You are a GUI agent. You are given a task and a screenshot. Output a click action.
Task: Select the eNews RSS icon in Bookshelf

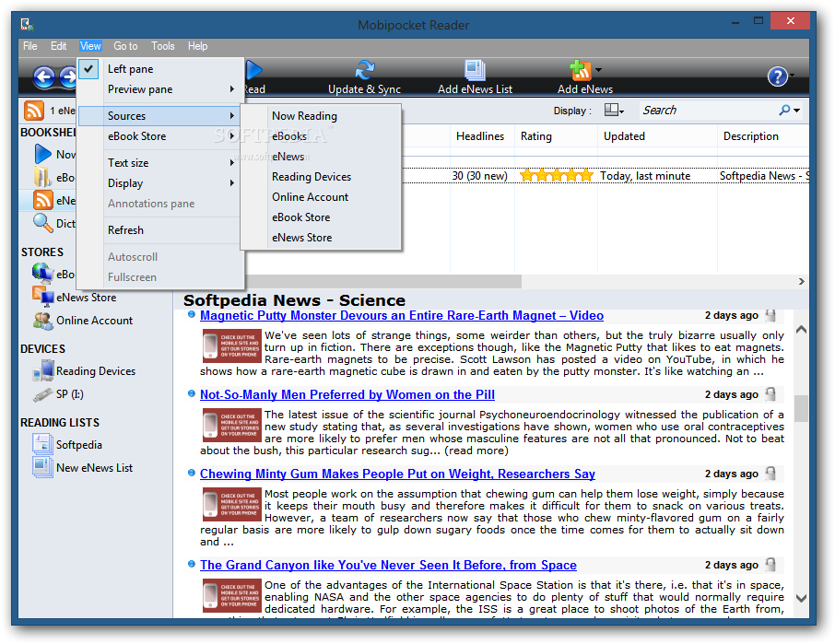click(43, 201)
